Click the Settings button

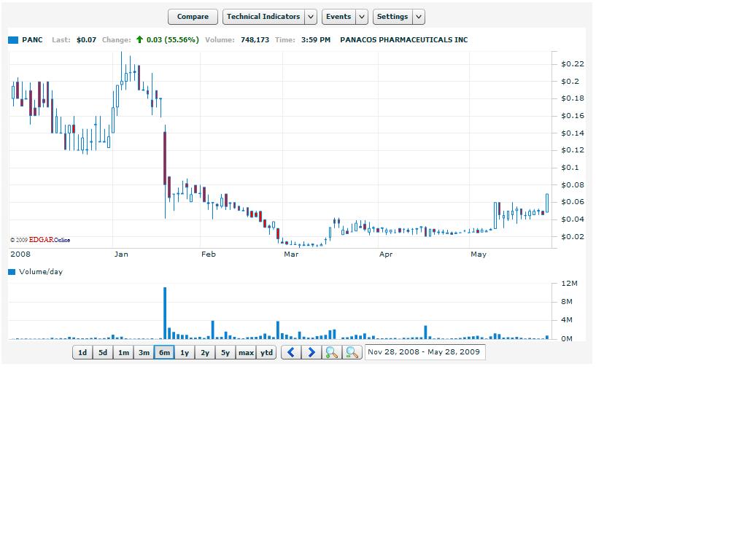click(x=392, y=17)
